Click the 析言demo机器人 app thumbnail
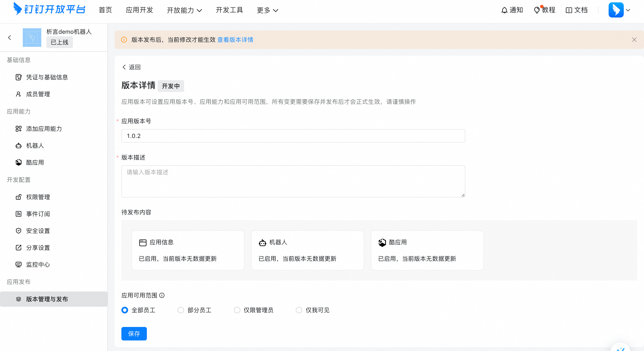This screenshot has width=644, height=351. click(x=32, y=38)
